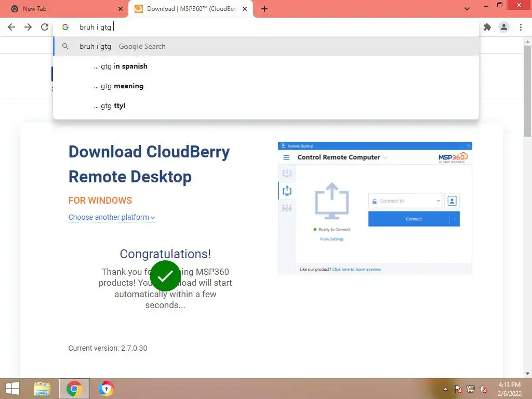
Task: Open the Action Center flag icon
Action: click(458, 389)
